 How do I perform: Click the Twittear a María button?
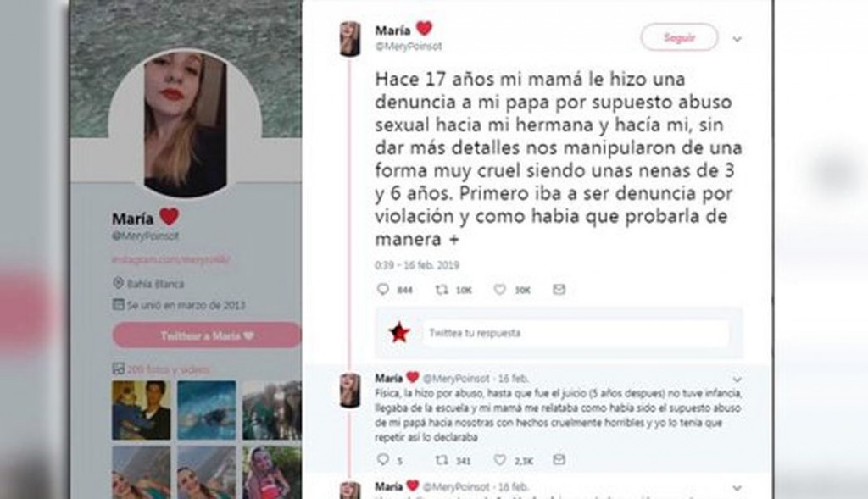click(x=207, y=335)
